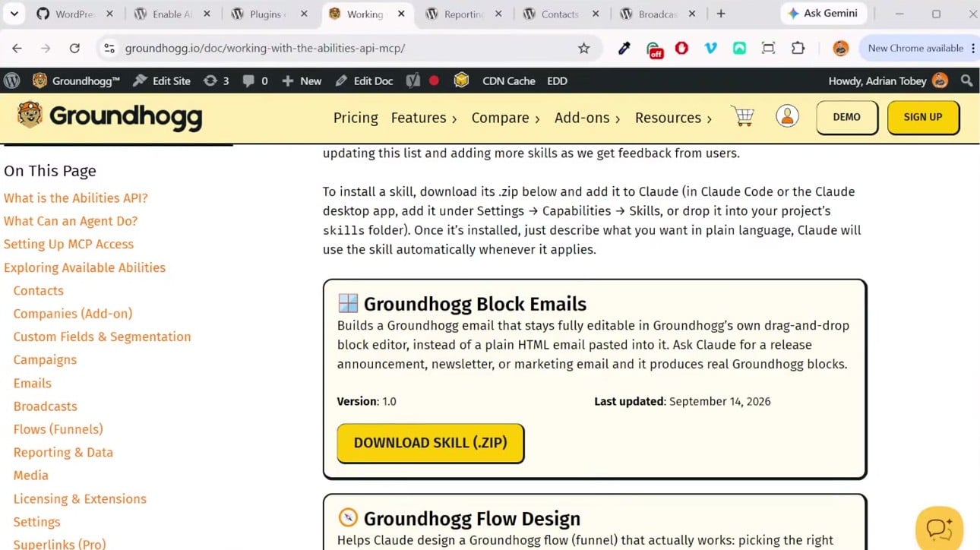
Task: Open the chat widget bubble
Action: click(940, 528)
